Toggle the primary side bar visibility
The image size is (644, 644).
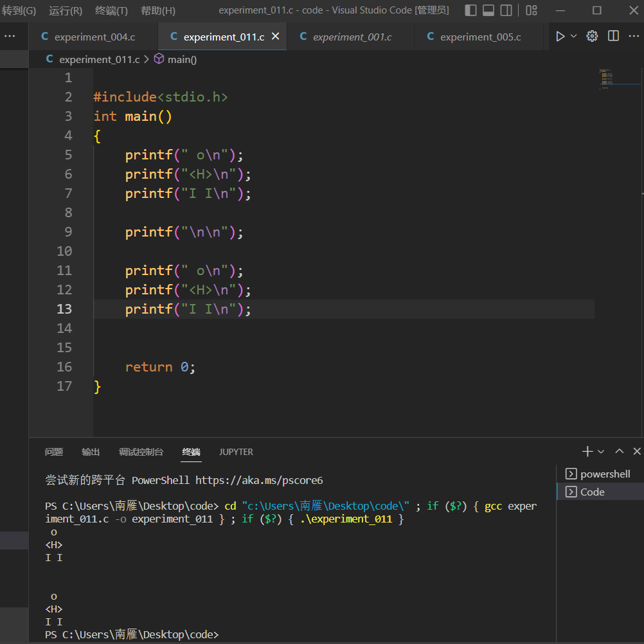(x=471, y=10)
